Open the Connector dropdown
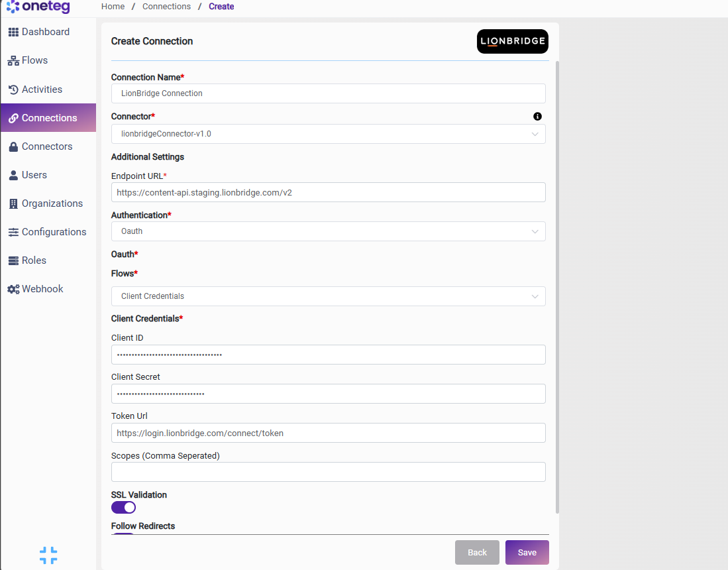 pyautogui.click(x=329, y=134)
